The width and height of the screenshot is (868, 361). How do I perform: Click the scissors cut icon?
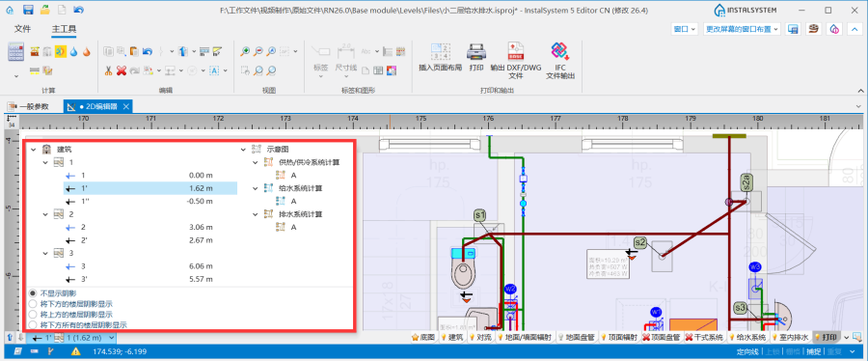click(108, 70)
